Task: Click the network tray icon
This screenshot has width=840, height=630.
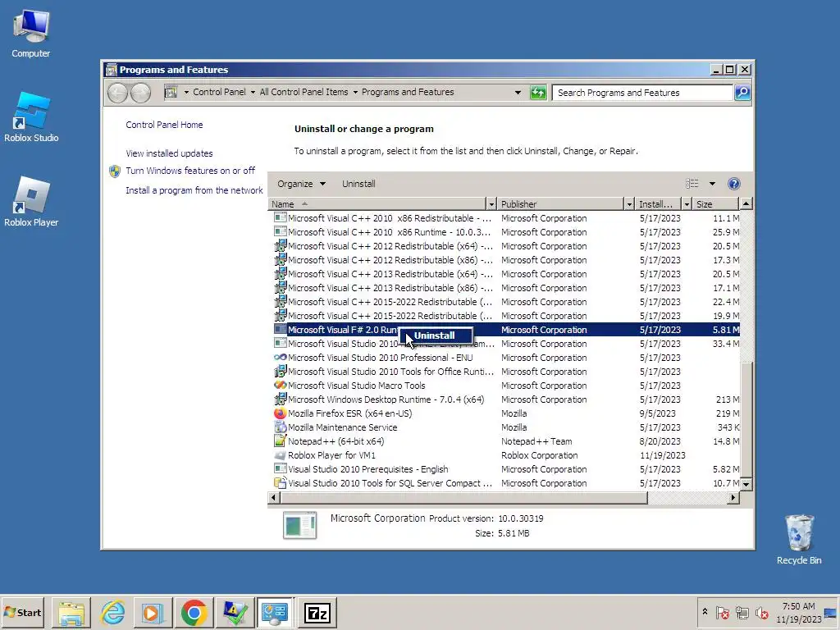Action: 742,613
